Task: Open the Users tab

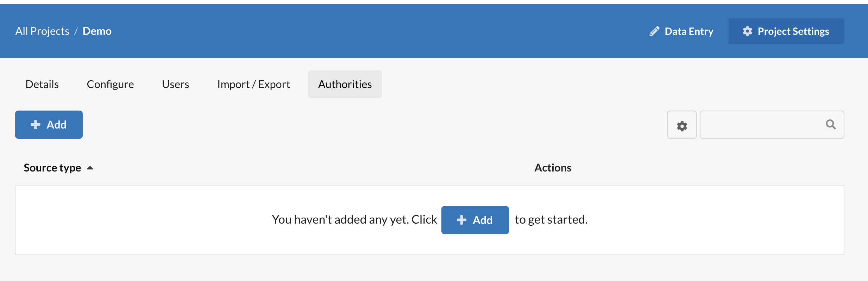Action: [x=176, y=84]
